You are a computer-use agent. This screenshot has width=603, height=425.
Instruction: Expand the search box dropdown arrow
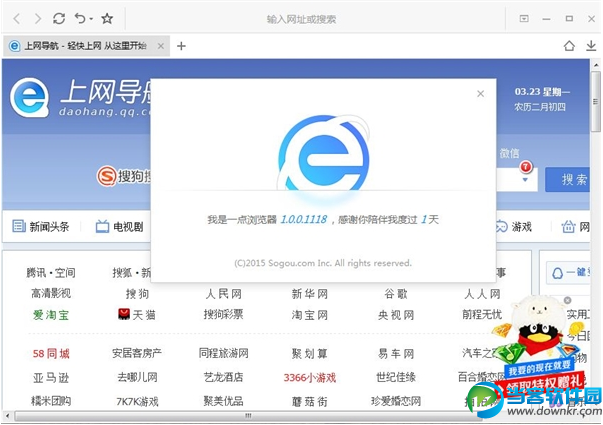[x=525, y=180]
